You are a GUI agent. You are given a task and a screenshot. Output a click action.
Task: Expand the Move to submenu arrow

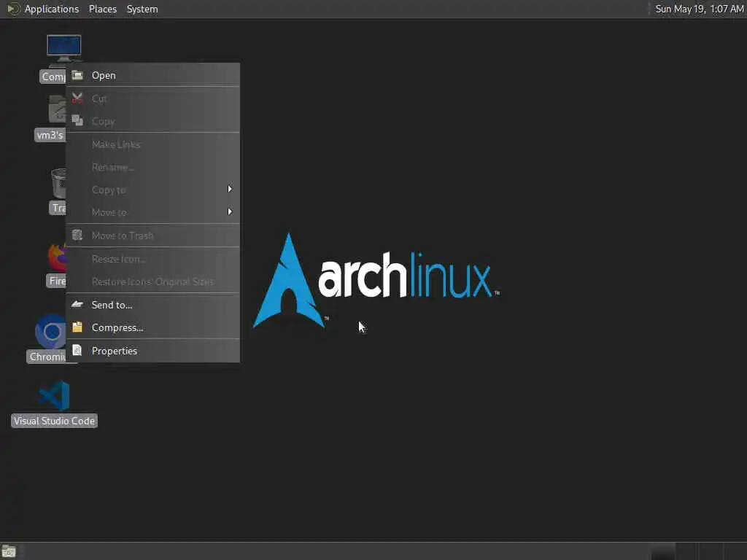pos(230,211)
